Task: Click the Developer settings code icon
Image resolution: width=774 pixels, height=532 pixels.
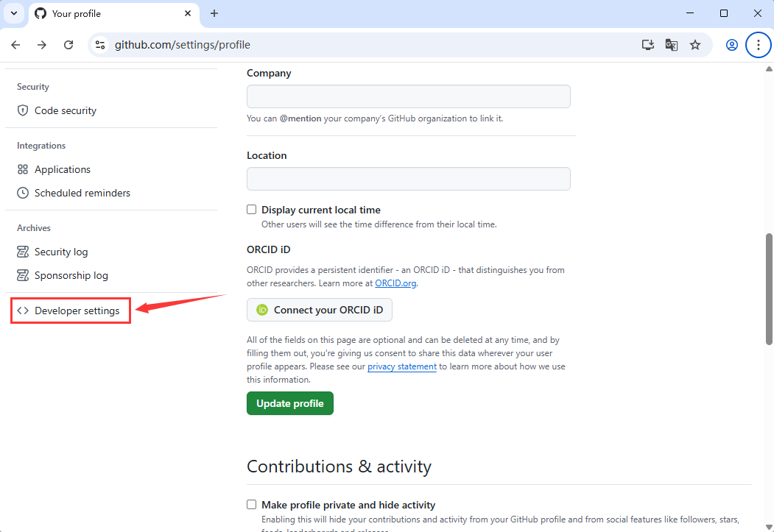Action: point(23,311)
